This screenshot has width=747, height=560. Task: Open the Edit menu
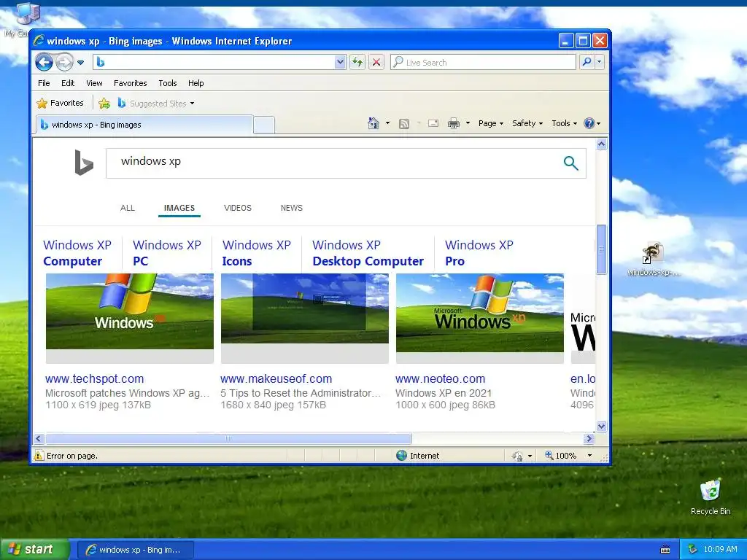(x=68, y=83)
